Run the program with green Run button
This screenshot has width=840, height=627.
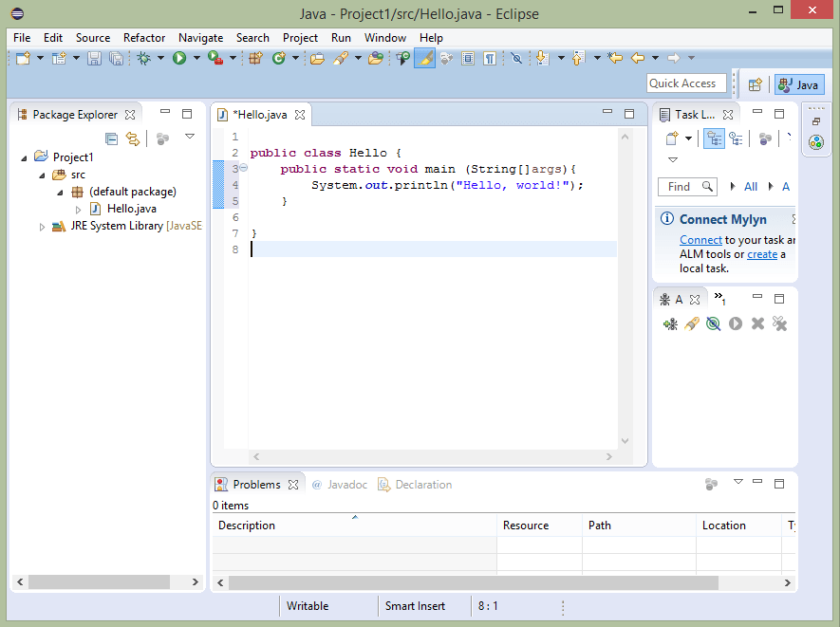pos(178,59)
